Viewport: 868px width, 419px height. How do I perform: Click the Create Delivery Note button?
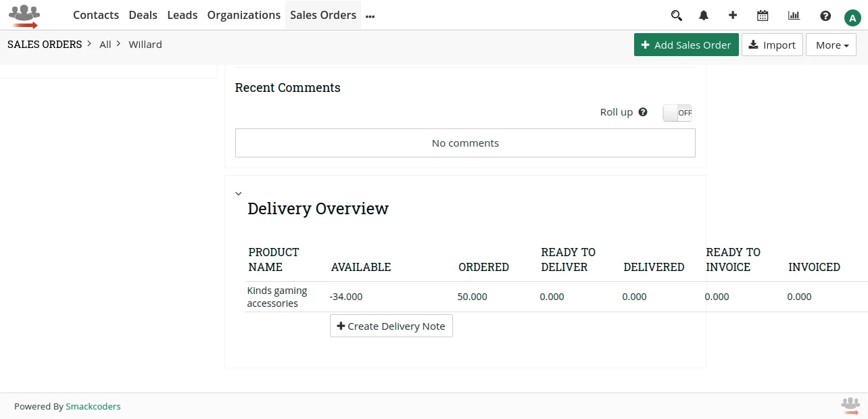[391, 326]
